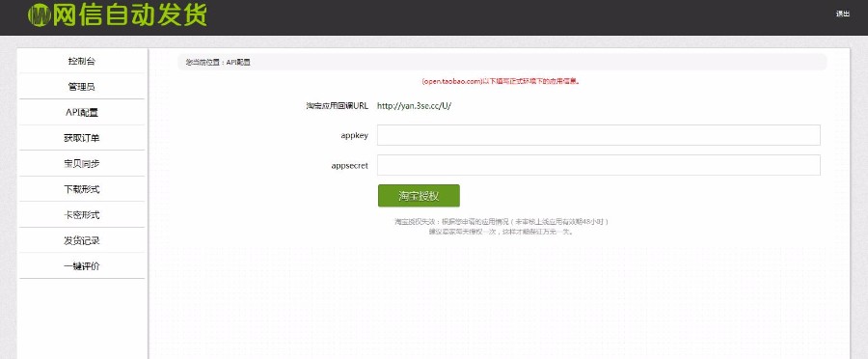Open 获取订单 sidebar item
The width and height of the screenshot is (868, 359).
coord(82,138)
